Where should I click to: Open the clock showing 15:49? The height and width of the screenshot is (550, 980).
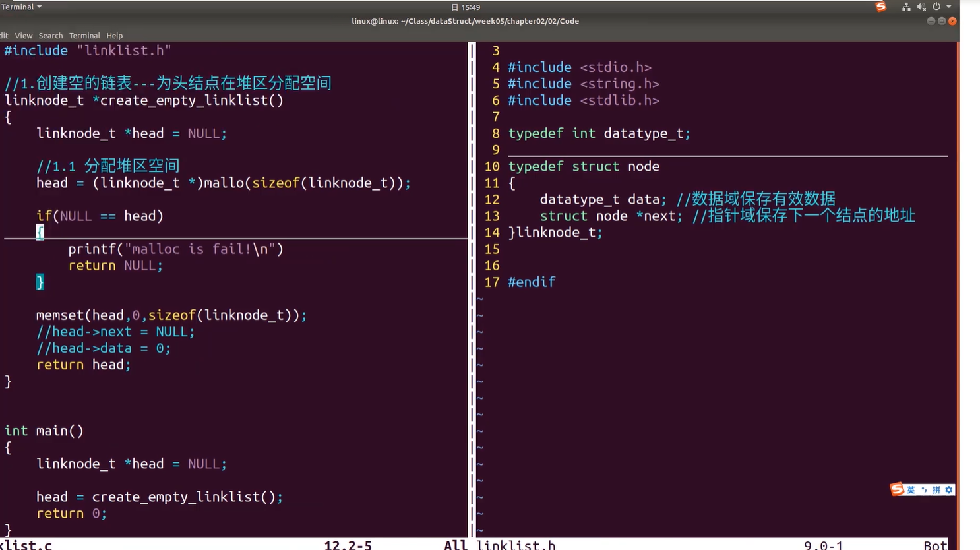466,7
